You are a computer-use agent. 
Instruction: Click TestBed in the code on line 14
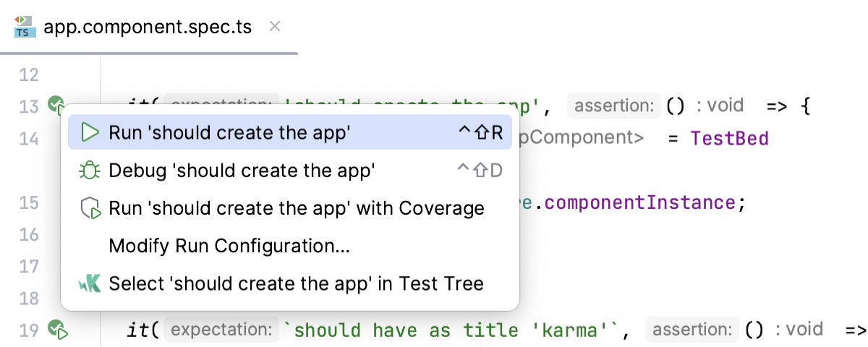pos(730,138)
